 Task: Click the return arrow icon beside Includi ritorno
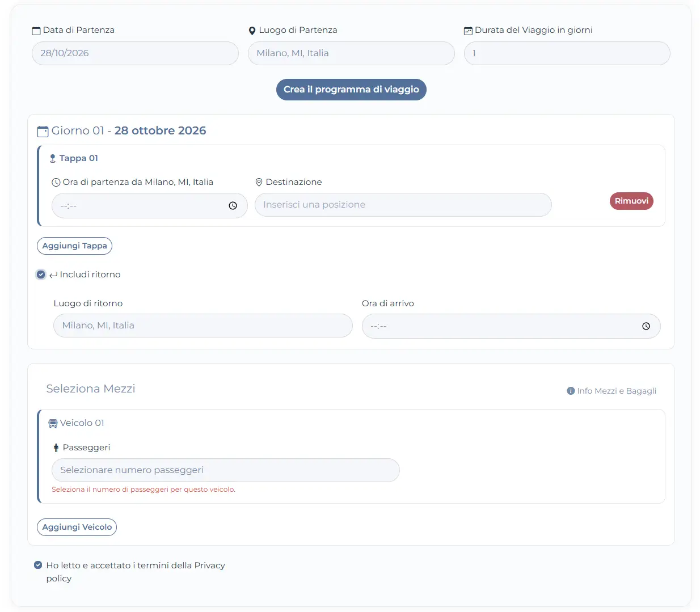click(x=53, y=275)
